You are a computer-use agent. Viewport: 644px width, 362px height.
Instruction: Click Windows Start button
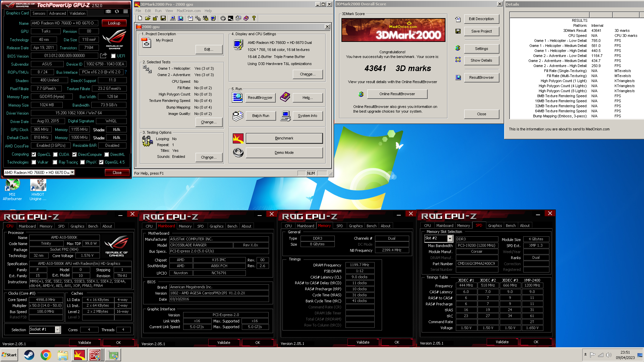coord(9,355)
